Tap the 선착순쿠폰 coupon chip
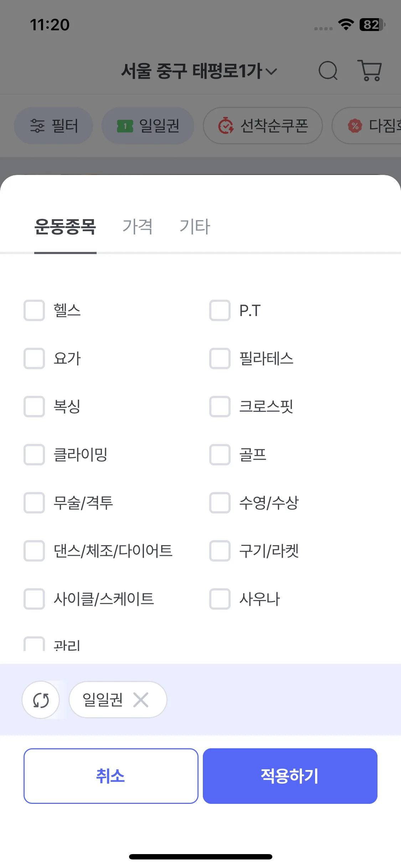 (x=263, y=126)
